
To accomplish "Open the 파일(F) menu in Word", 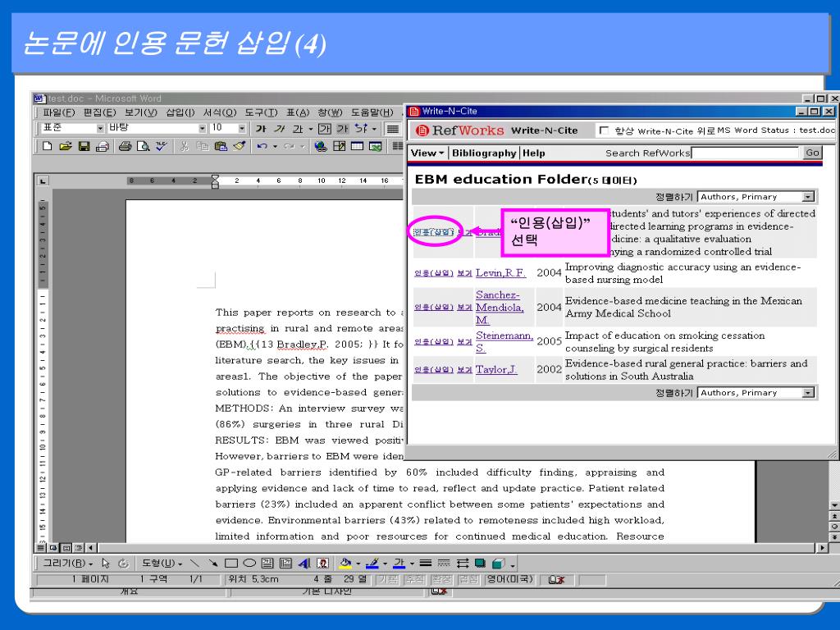I will 58,112.
